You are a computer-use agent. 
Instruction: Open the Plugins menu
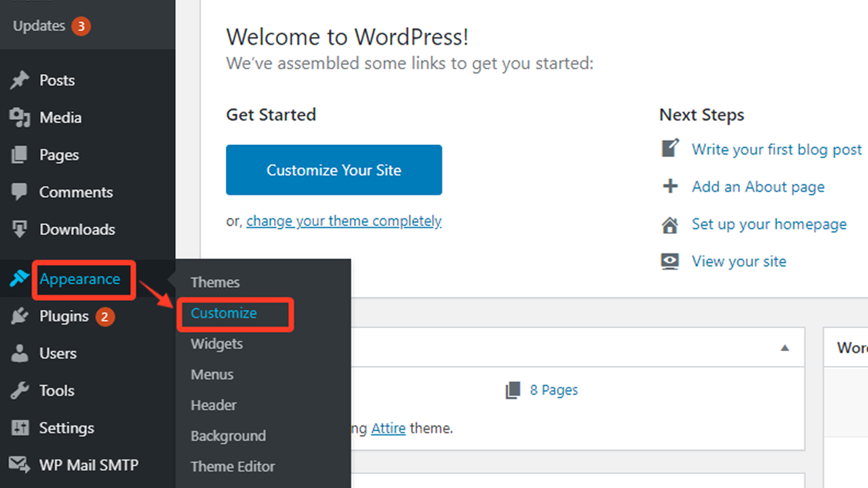click(64, 317)
